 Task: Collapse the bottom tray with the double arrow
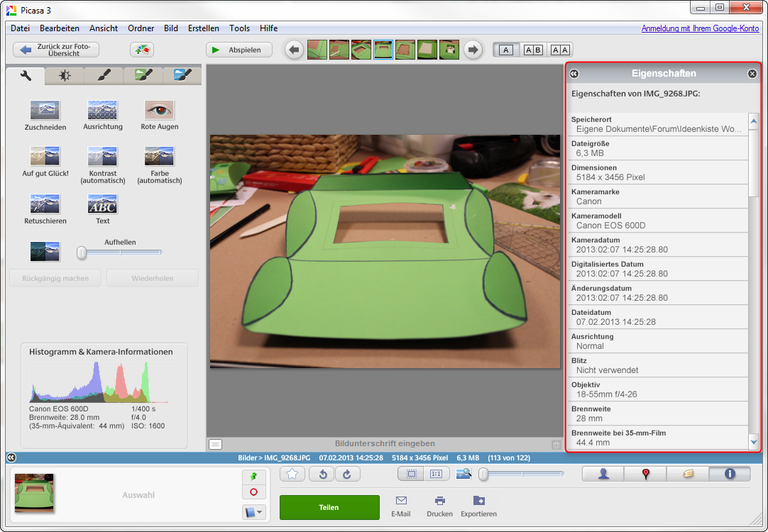[x=11, y=458]
